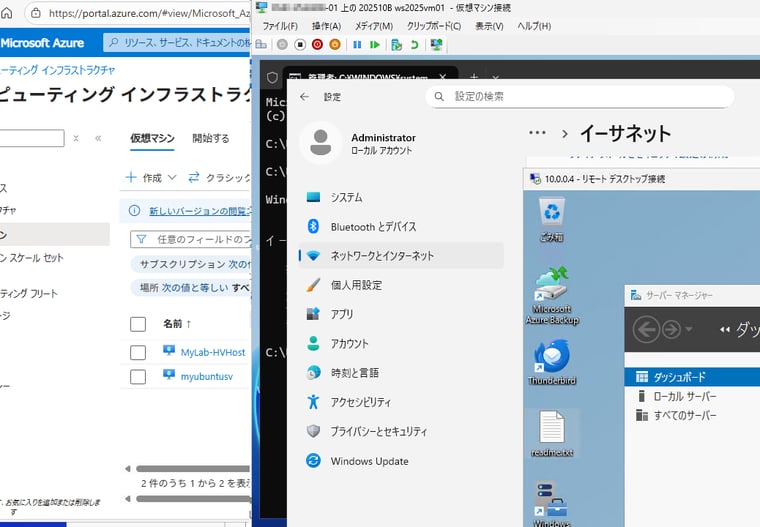Click the Settings back arrow
This screenshot has width=760, height=527.
304,97
